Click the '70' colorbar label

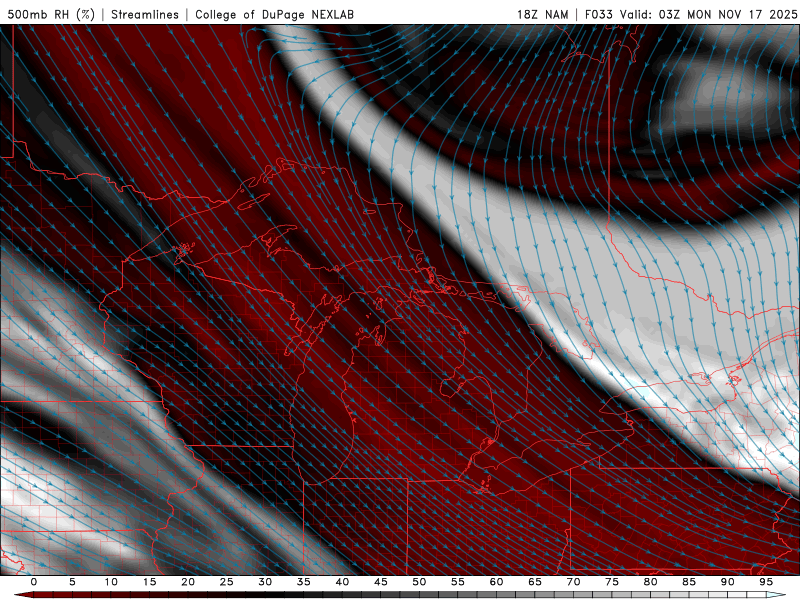pyautogui.click(x=573, y=582)
